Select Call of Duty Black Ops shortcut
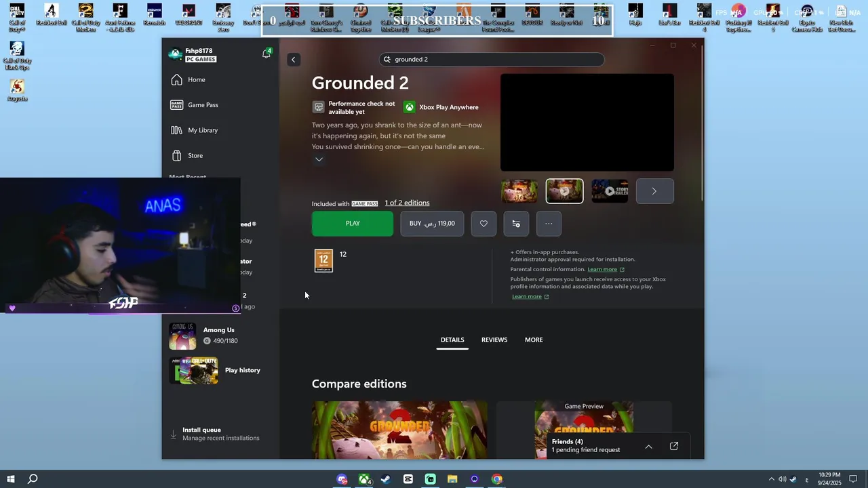This screenshot has width=868, height=488. coord(17,56)
